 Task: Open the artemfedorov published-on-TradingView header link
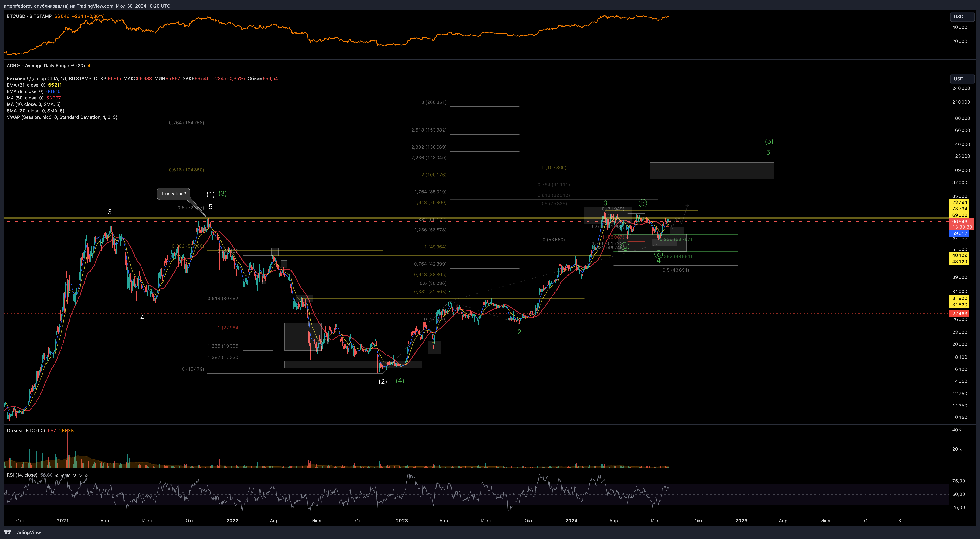click(x=87, y=6)
